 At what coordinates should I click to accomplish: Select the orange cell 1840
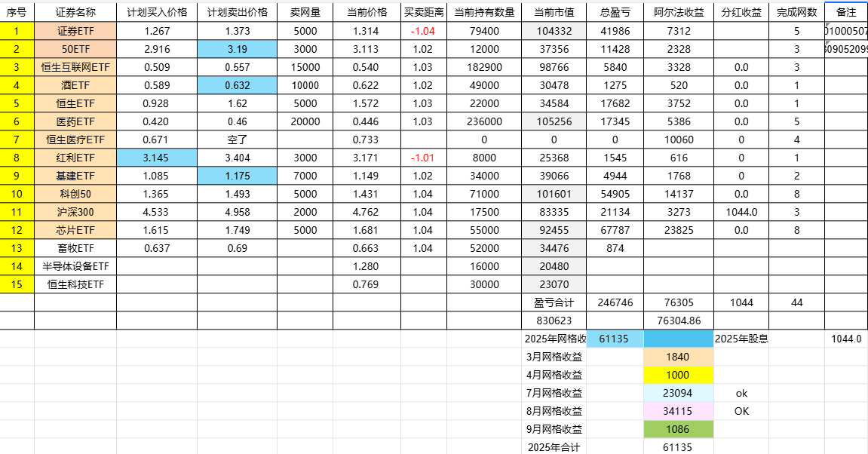[x=679, y=357]
